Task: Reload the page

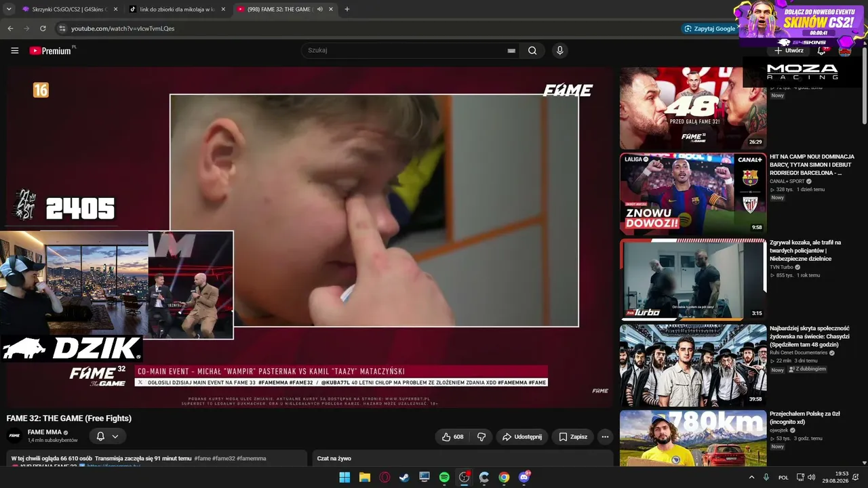Action: coord(43,28)
